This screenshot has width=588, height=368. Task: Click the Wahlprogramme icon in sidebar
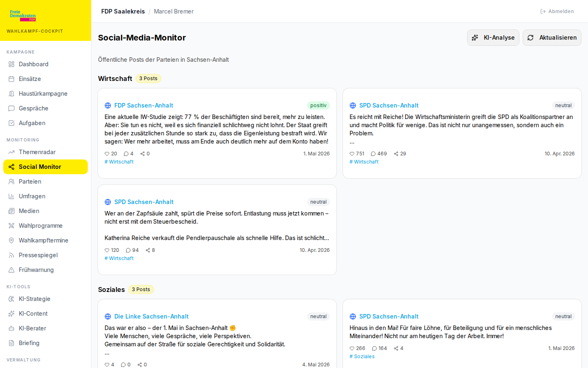click(11, 226)
